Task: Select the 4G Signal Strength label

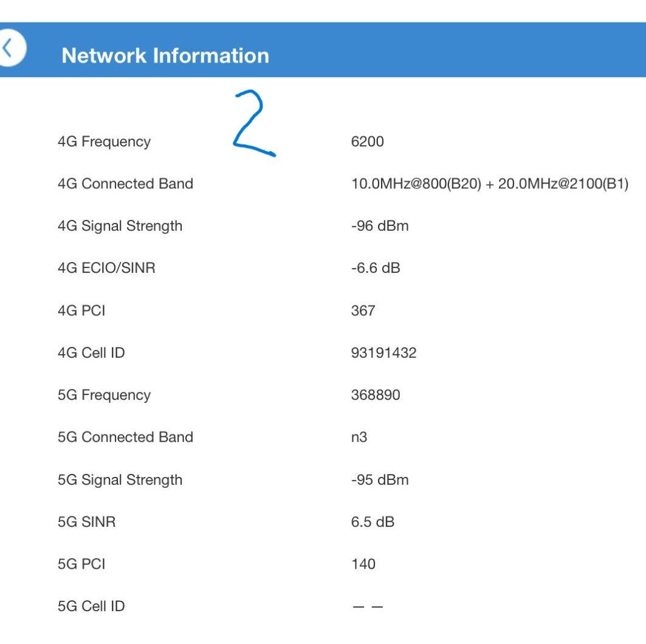Action: click(120, 226)
